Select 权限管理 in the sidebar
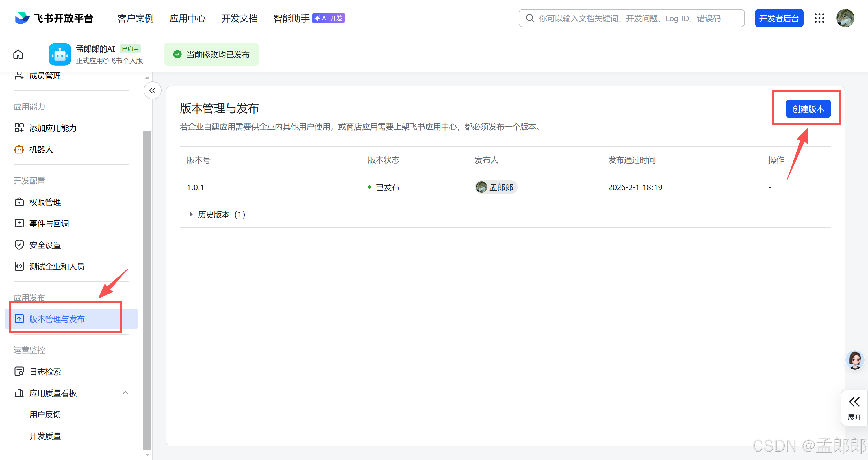 click(45, 202)
